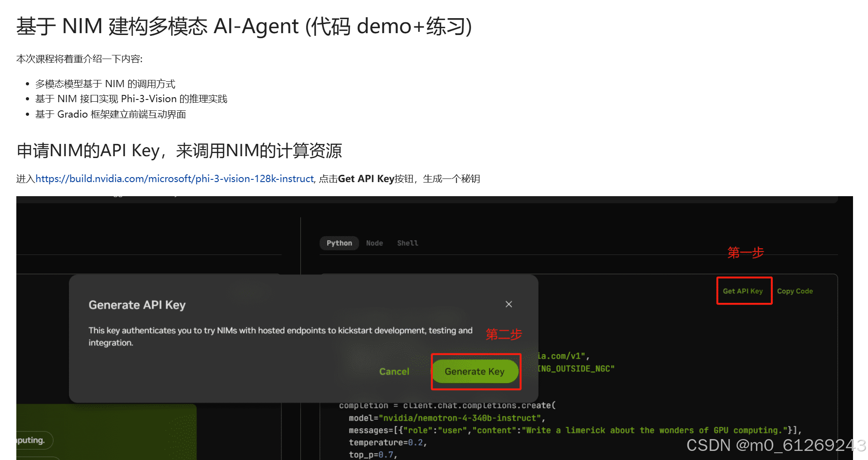Click the code line model="nvidia/nemotron-4-340b-instruct"

tap(447, 418)
